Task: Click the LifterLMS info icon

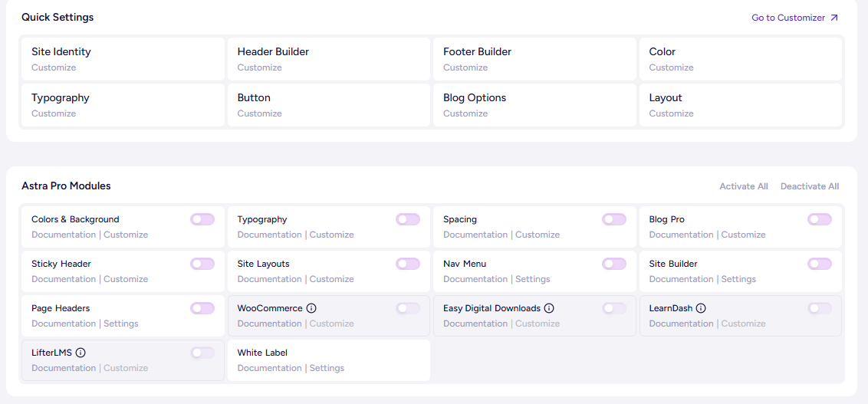Action: point(81,353)
